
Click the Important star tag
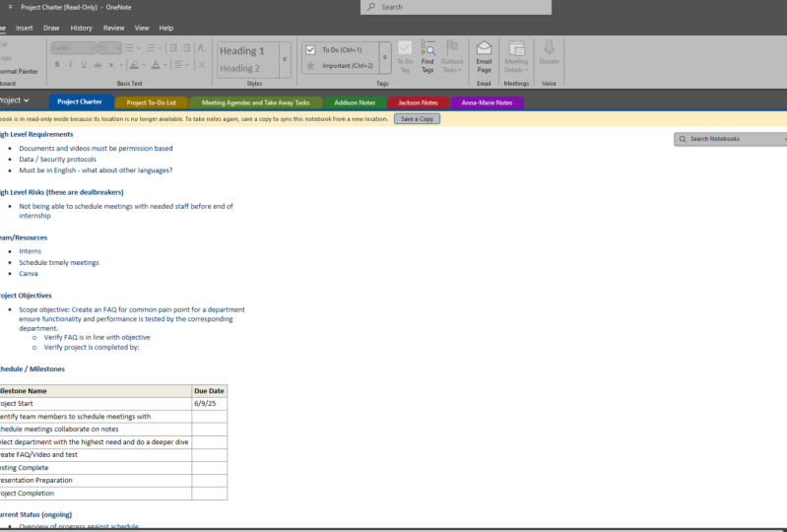pyautogui.click(x=310, y=65)
